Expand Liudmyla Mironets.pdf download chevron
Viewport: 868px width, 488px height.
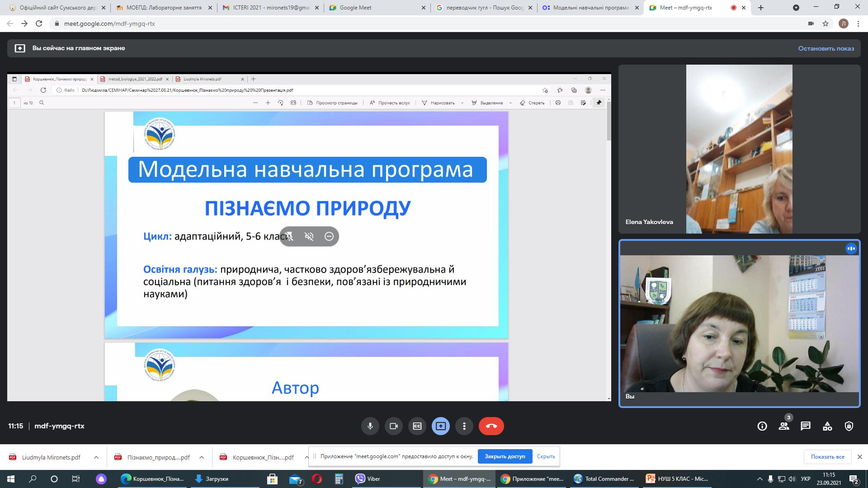point(96,457)
